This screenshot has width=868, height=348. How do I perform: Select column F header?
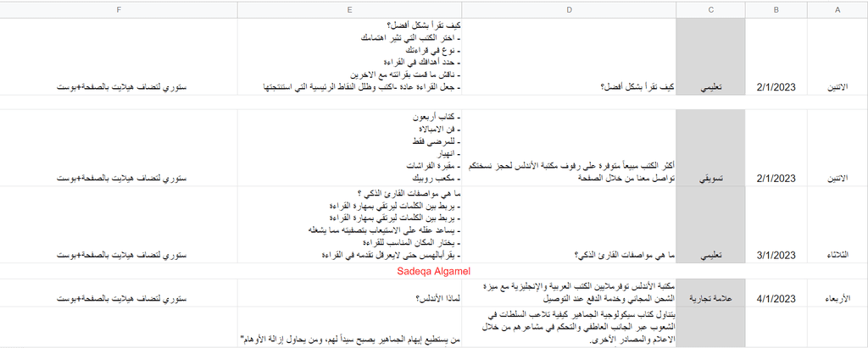119,9
